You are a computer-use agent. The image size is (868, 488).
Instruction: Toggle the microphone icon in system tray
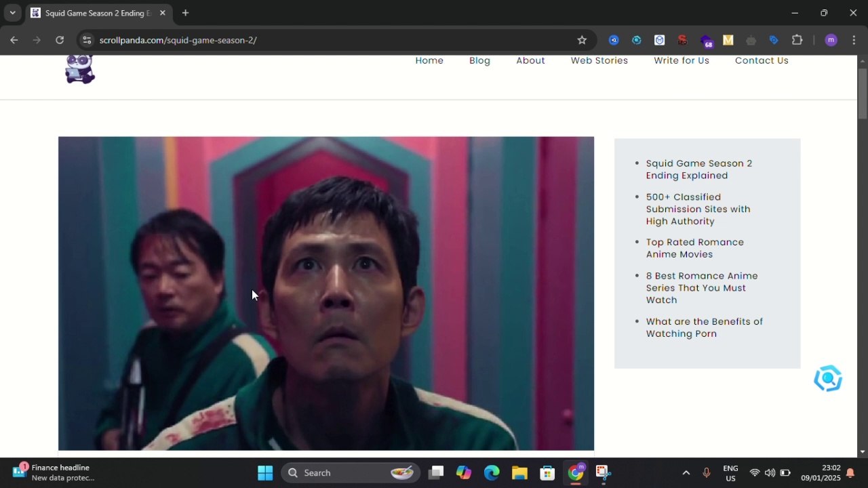(x=706, y=472)
